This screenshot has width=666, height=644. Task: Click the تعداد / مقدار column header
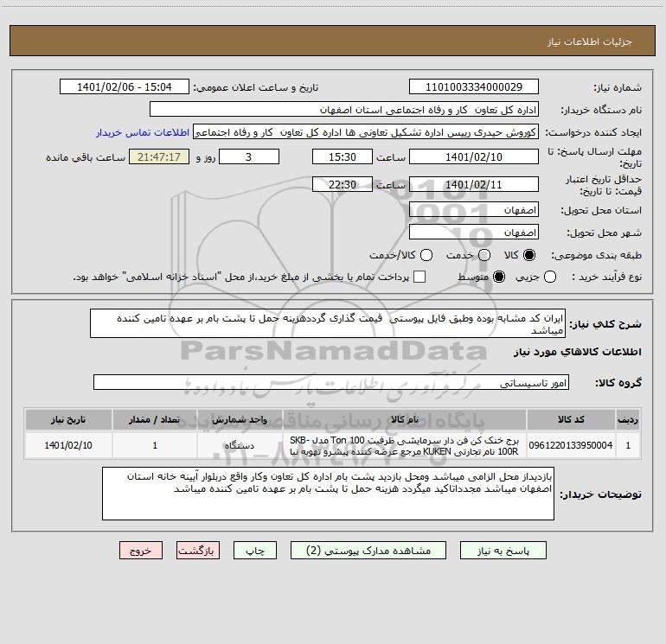155,419
